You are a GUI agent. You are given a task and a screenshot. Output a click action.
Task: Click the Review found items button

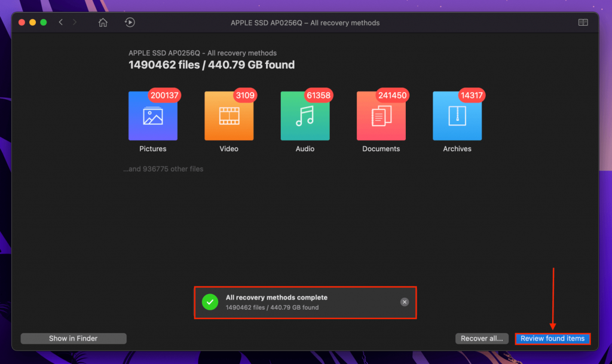click(x=552, y=338)
